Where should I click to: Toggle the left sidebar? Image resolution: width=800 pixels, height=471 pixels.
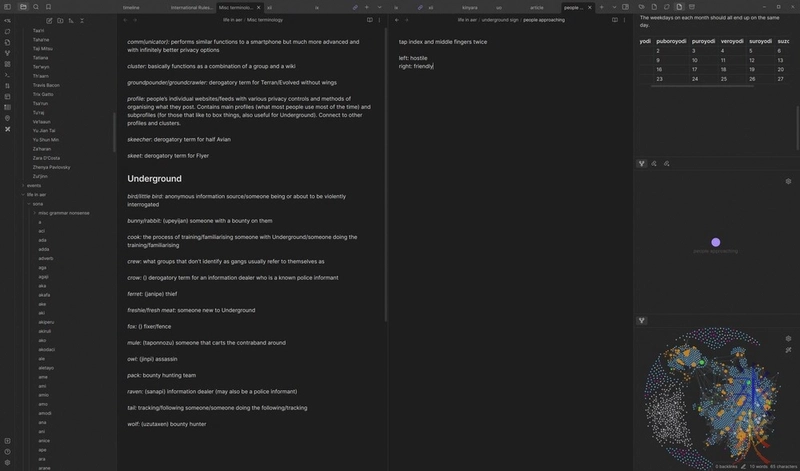[7, 7]
